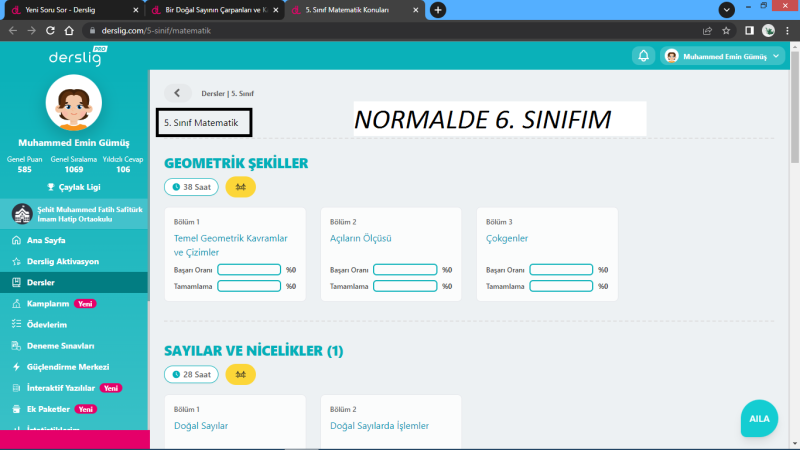Go back with the page back chevron

tap(177, 93)
